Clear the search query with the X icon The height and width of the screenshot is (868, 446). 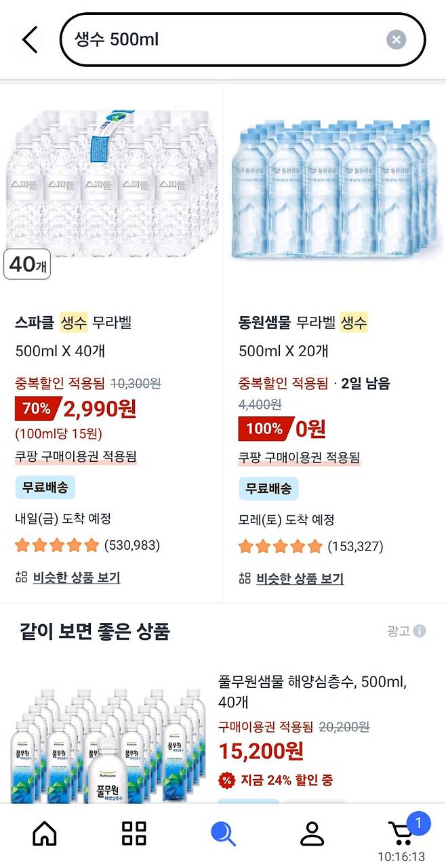(396, 39)
